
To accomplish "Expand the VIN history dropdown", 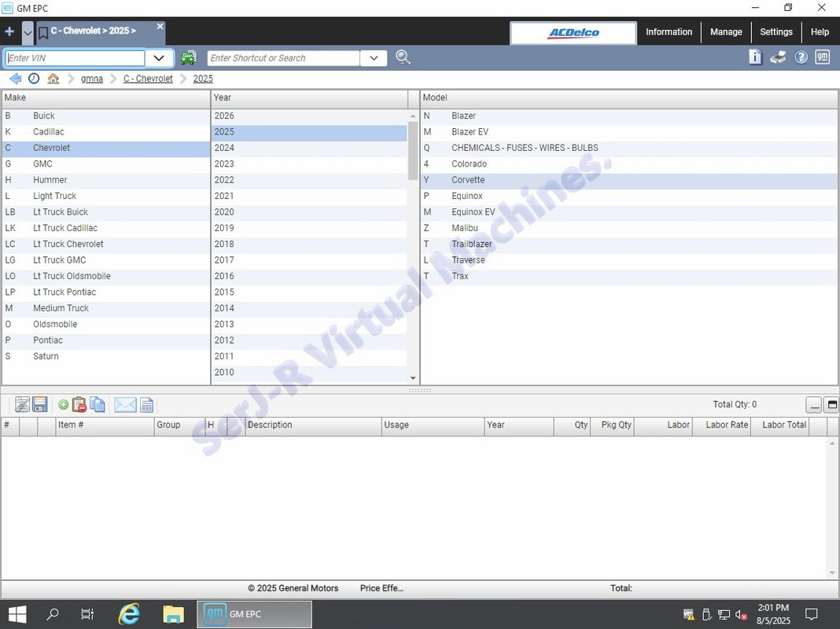I will (x=159, y=58).
